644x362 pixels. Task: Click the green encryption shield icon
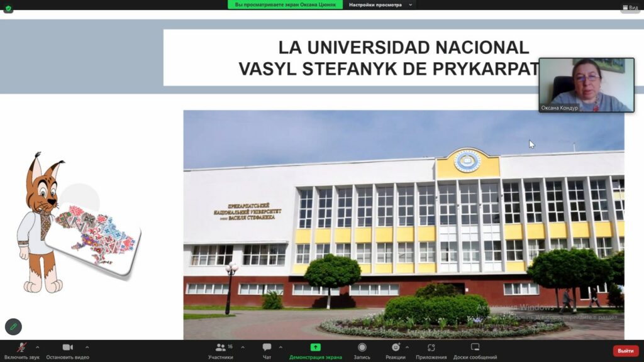click(8, 8)
